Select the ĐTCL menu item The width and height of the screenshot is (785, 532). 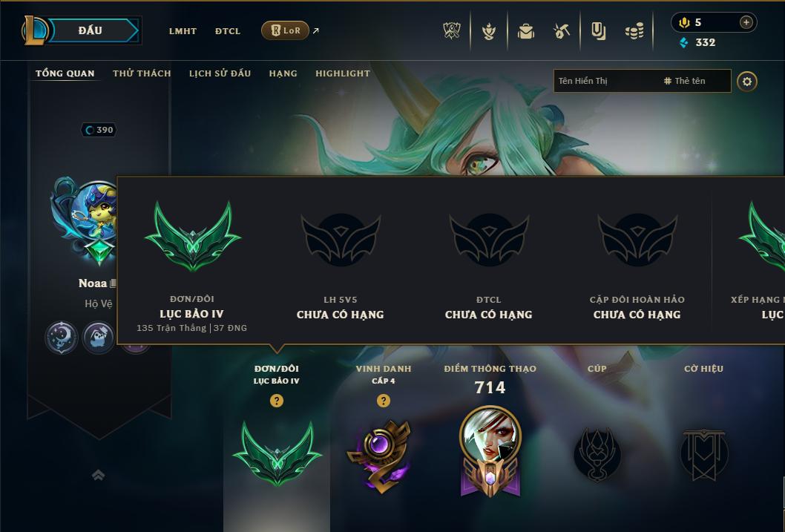[x=228, y=31]
